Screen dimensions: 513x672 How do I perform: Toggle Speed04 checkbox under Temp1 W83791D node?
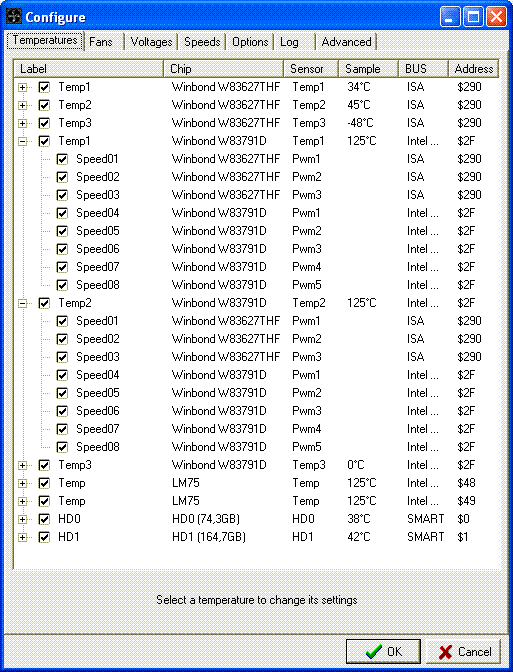(62, 213)
